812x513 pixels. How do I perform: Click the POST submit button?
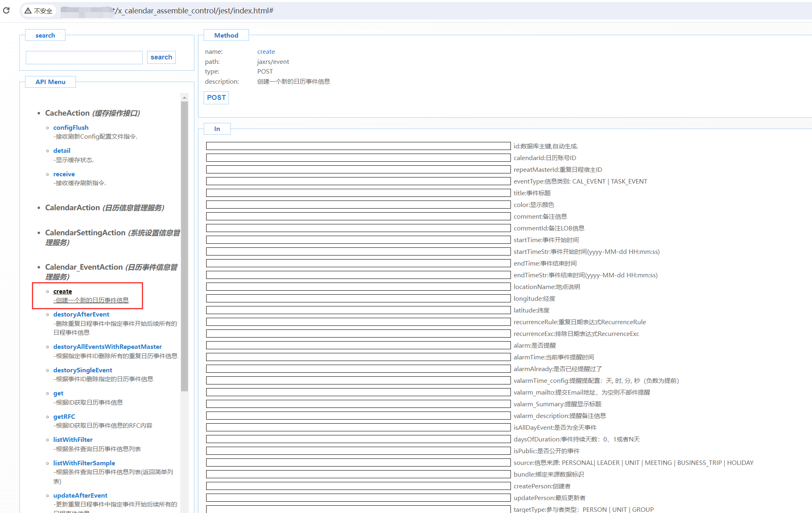pyautogui.click(x=216, y=98)
